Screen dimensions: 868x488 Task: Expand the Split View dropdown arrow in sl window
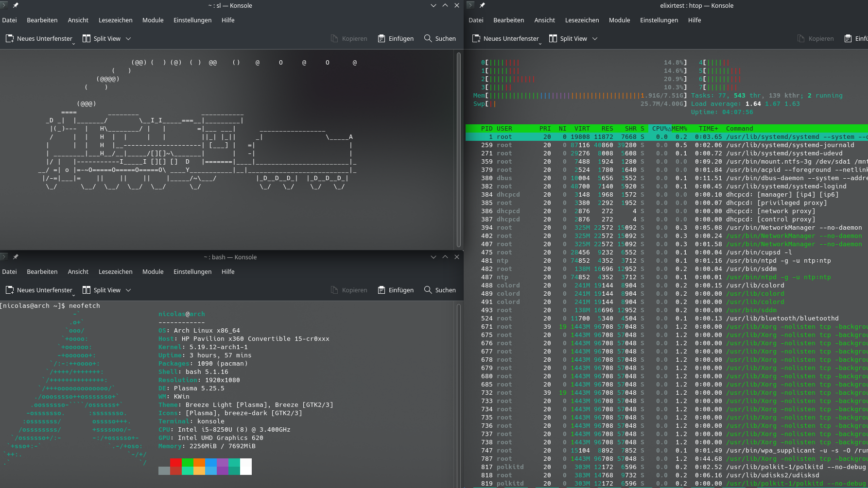[x=128, y=38]
